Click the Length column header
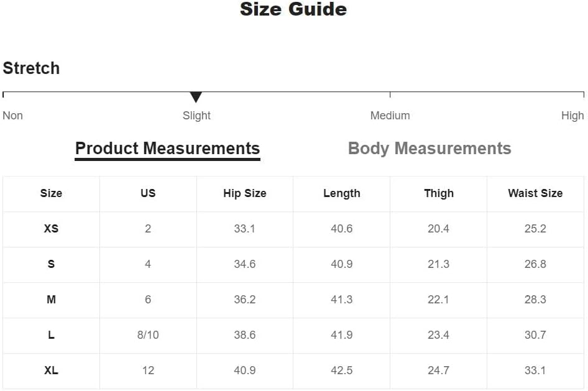The image size is (588, 391). coord(342,193)
